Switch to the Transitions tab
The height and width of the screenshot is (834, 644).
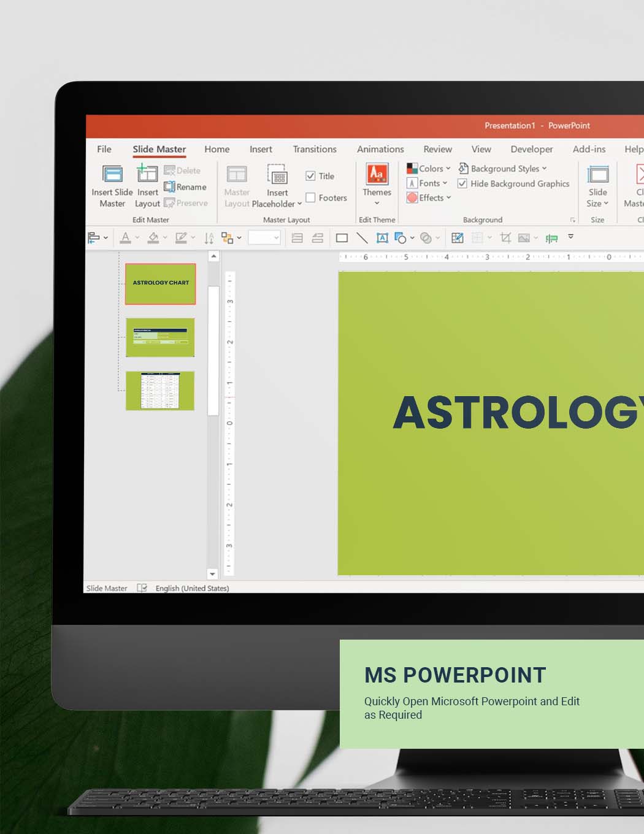[x=314, y=149]
